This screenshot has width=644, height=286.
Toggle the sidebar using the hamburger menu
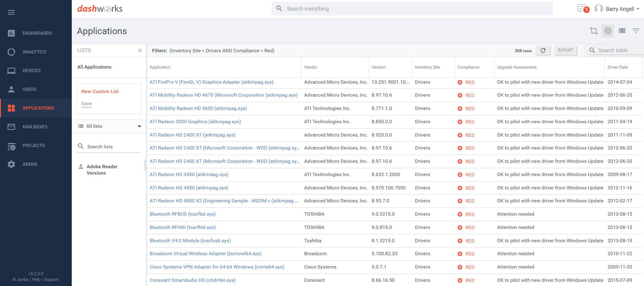[x=11, y=12]
